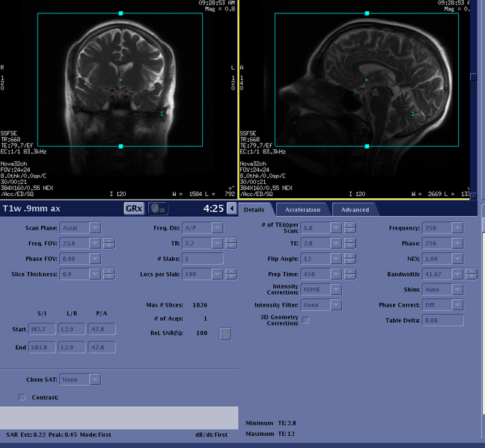Open the NEX dropdown
Viewport: 485px width, 448px height.
coord(457,259)
